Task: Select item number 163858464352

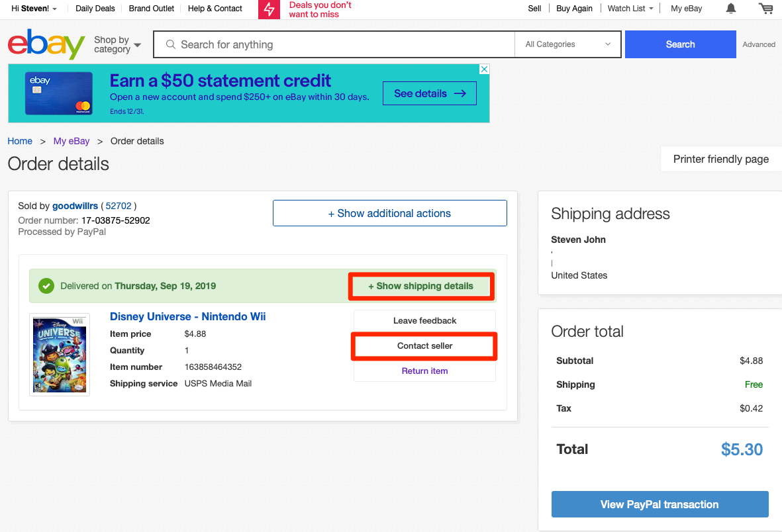Action: coord(213,367)
